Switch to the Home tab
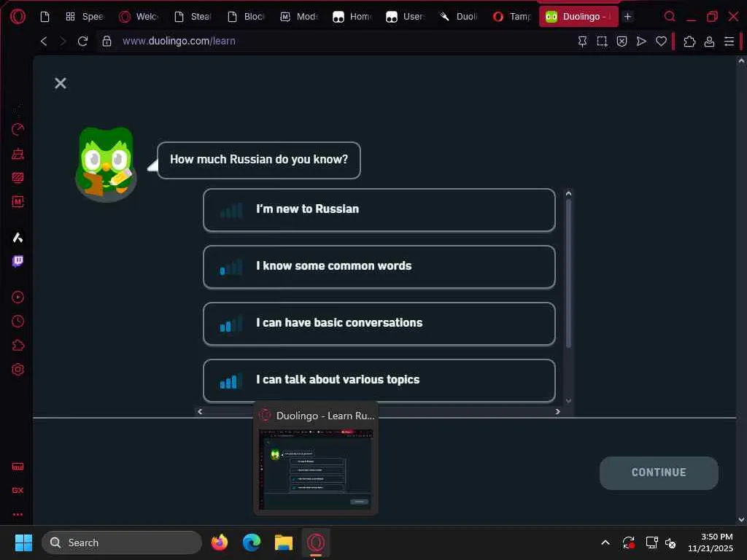Screen dimensions: 747x560 (352, 17)
